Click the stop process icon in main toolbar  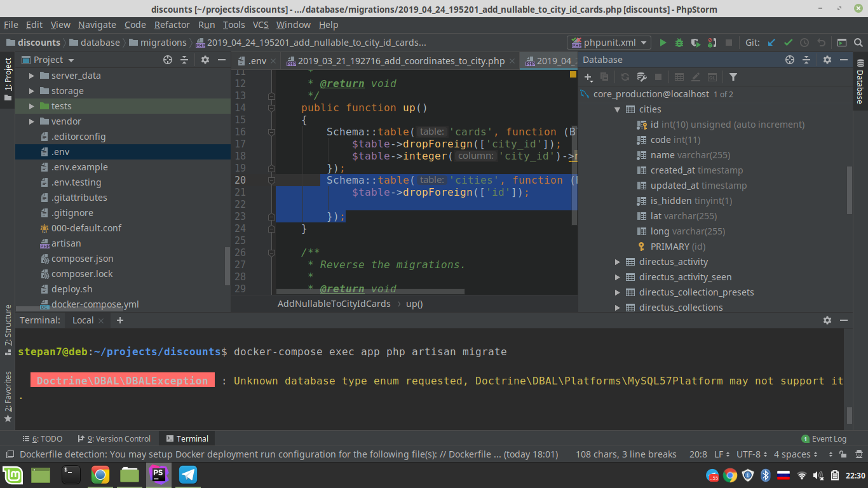[x=729, y=43]
